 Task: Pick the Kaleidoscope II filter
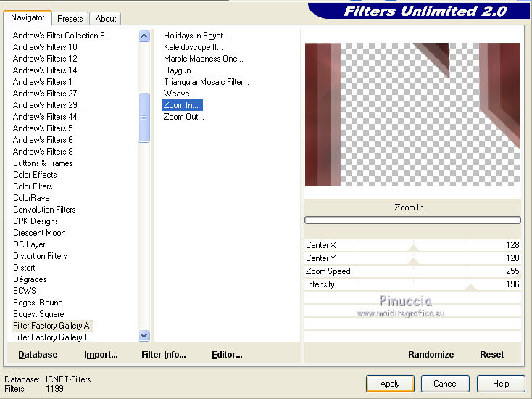tap(193, 47)
